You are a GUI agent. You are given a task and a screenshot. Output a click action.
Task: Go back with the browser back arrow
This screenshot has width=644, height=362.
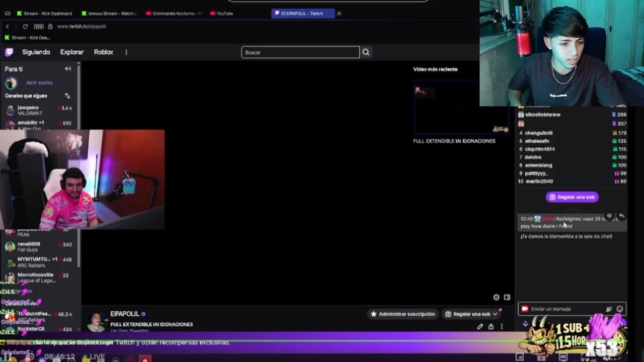click(7, 26)
